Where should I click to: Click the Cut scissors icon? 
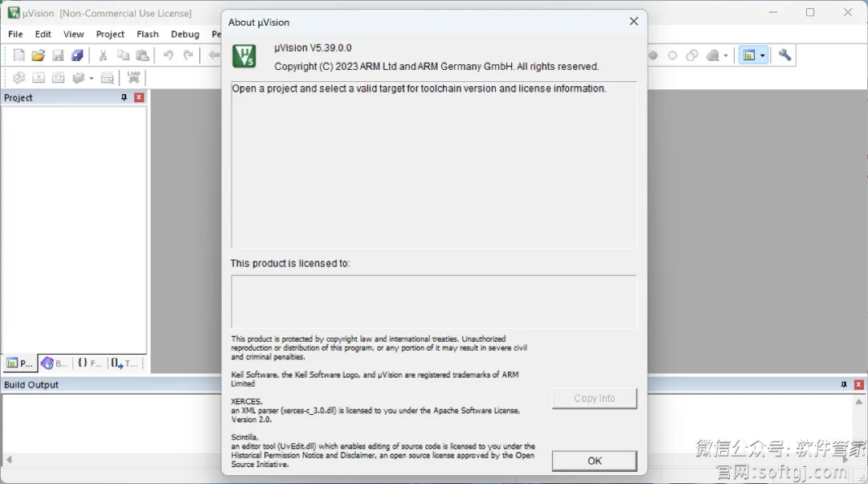(103, 55)
